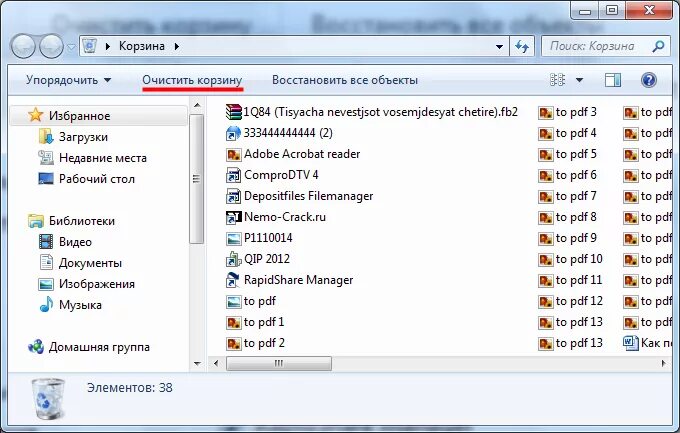This screenshot has height=433, width=680.
Task: Click the arrow before Корзина in address bar
Action: [108, 46]
